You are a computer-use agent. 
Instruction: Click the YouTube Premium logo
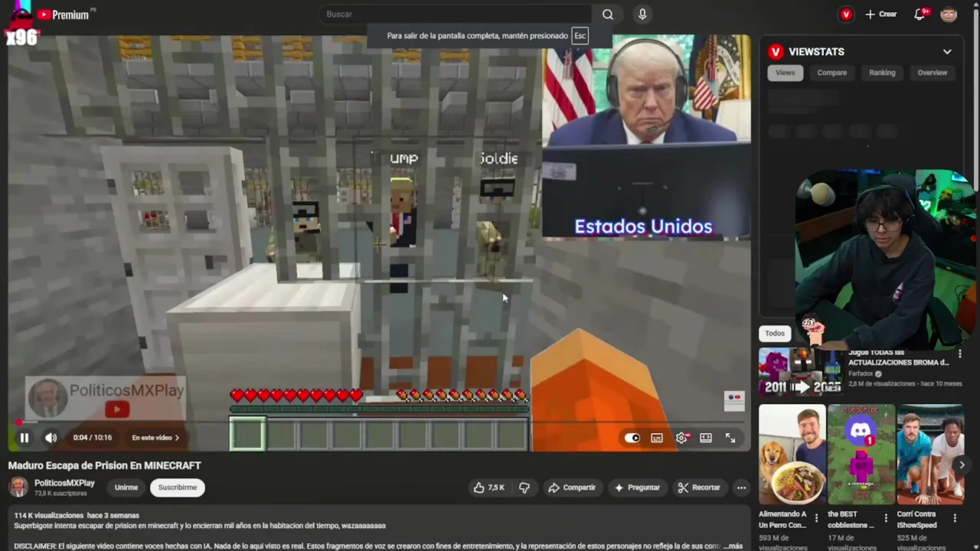(x=63, y=15)
